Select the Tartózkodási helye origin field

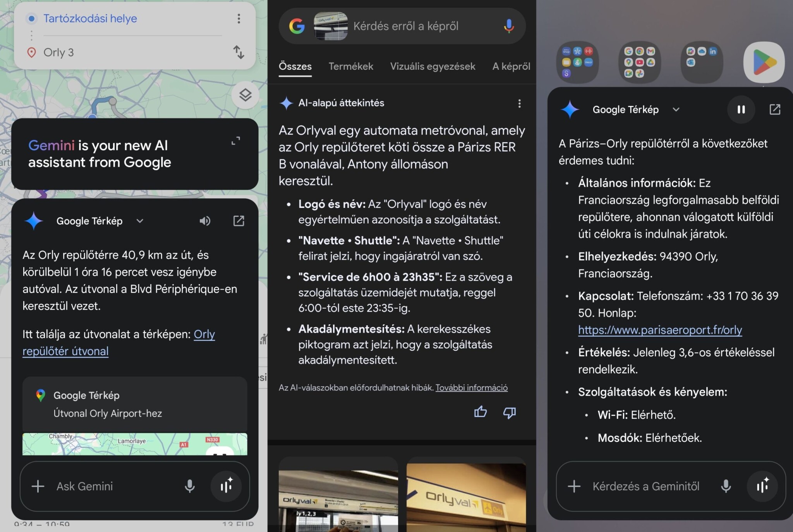pyautogui.click(x=90, y=19)
